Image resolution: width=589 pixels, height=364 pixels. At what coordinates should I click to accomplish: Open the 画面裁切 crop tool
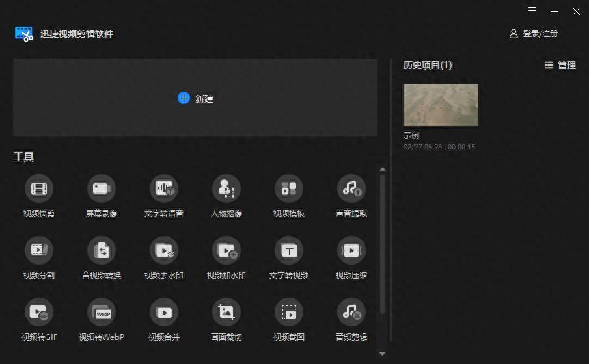226,313
